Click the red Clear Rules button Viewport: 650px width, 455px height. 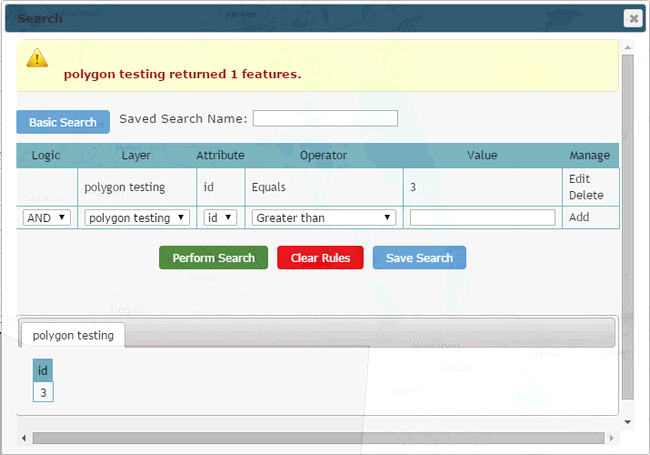pyautogui.click(x=320, y=258)
